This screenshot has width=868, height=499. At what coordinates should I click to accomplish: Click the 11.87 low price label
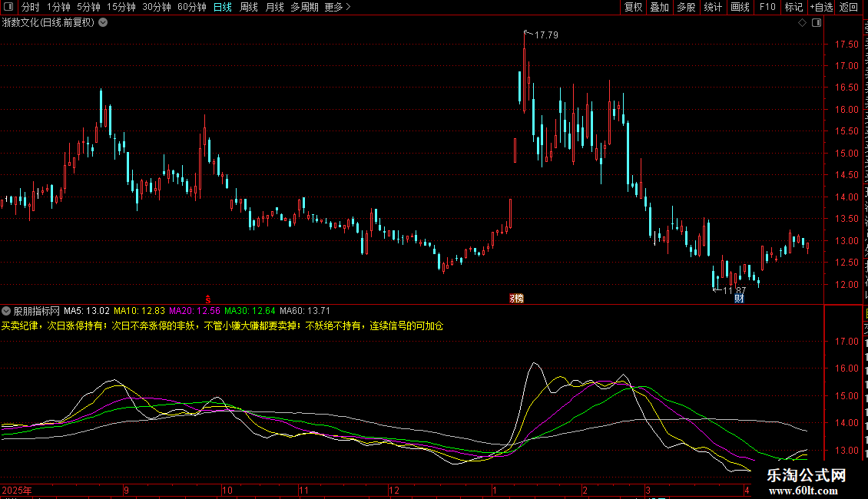pos(734,290)
